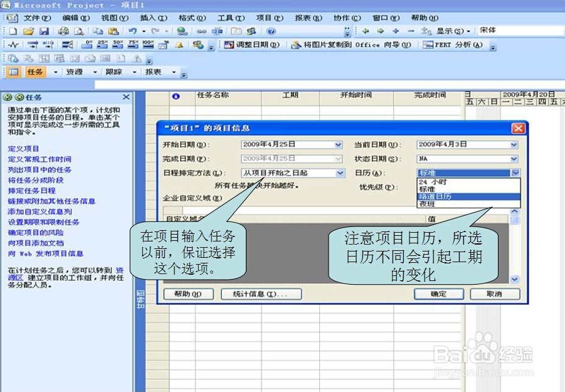Image resolution: width=565 pixels, height=392 pixels.
Task: Click the Assign Resources icon
Action: click(x=251, y=31)
